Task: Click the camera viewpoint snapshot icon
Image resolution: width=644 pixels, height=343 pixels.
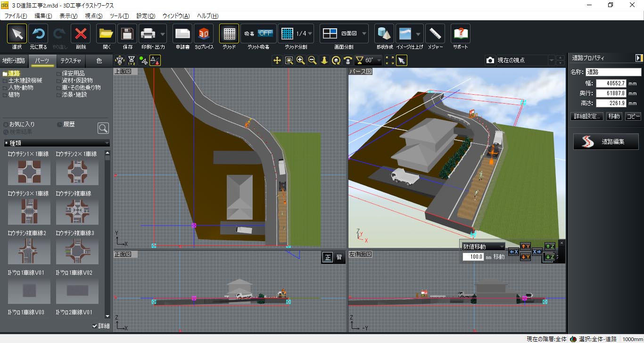Action: click(491, 60)
